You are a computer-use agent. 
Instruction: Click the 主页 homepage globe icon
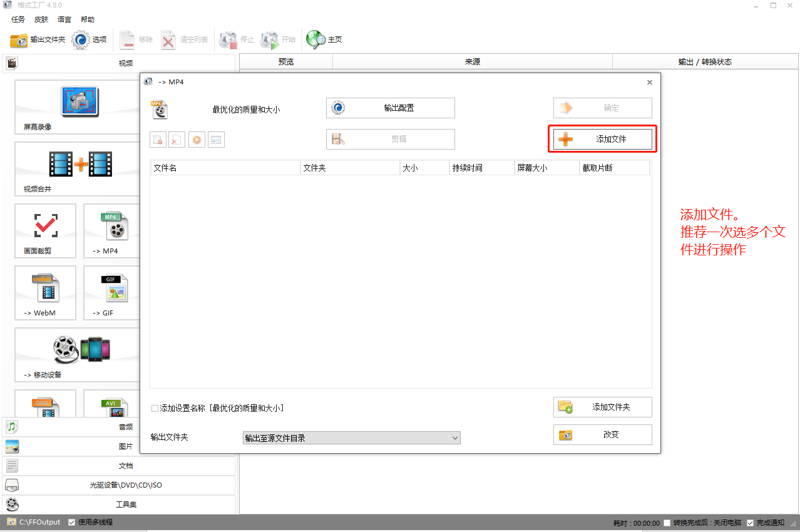pos(316,39)
